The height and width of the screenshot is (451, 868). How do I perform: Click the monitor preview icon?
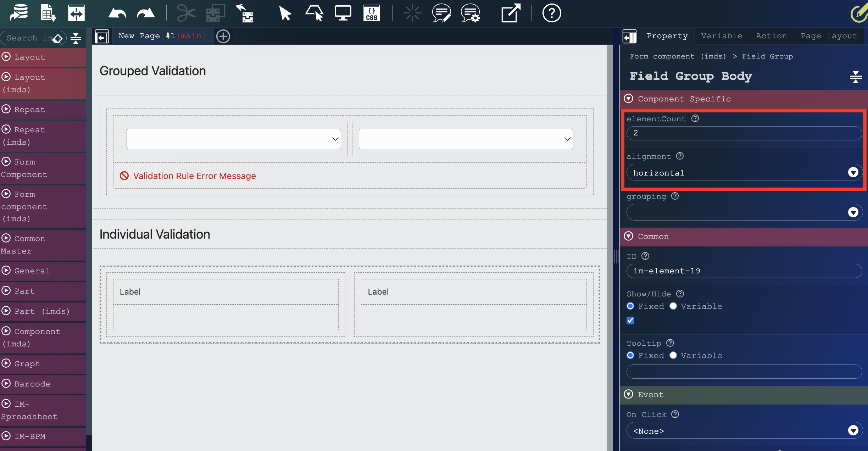343,13
